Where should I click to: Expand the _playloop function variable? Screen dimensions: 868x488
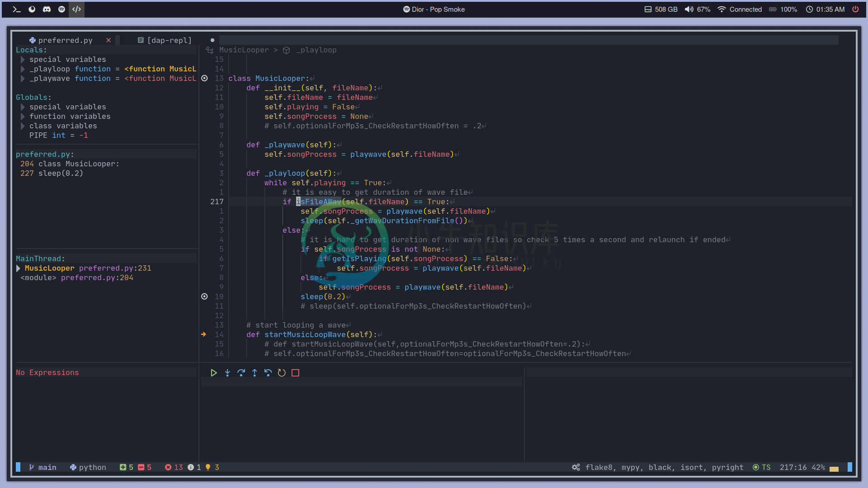click(23, 69)
